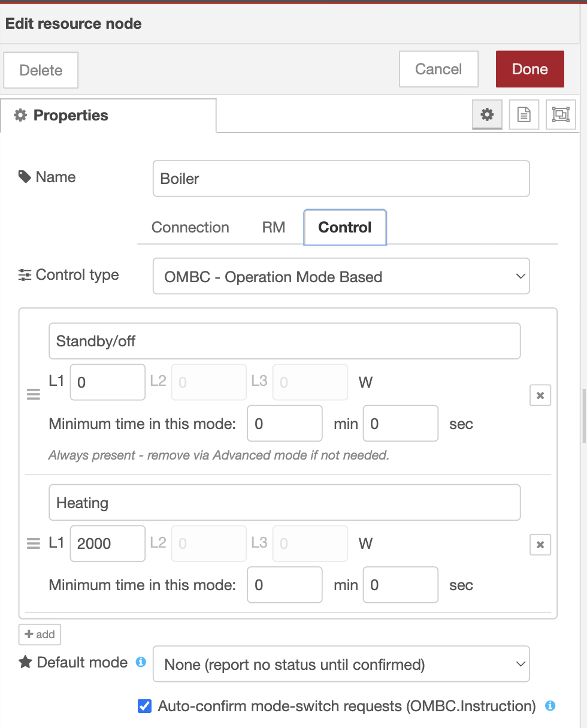Screen dimensions: 587x728
Task: Cancel editing the node
Action: click(x=438, y=69)
